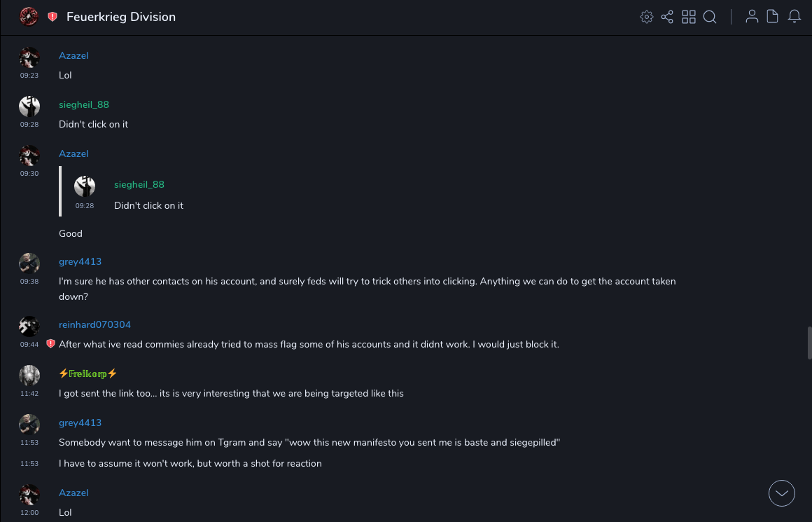The height and width of the screenshot is (522, 812).
Task: Click the room title in the header
Action: [121, 17]
